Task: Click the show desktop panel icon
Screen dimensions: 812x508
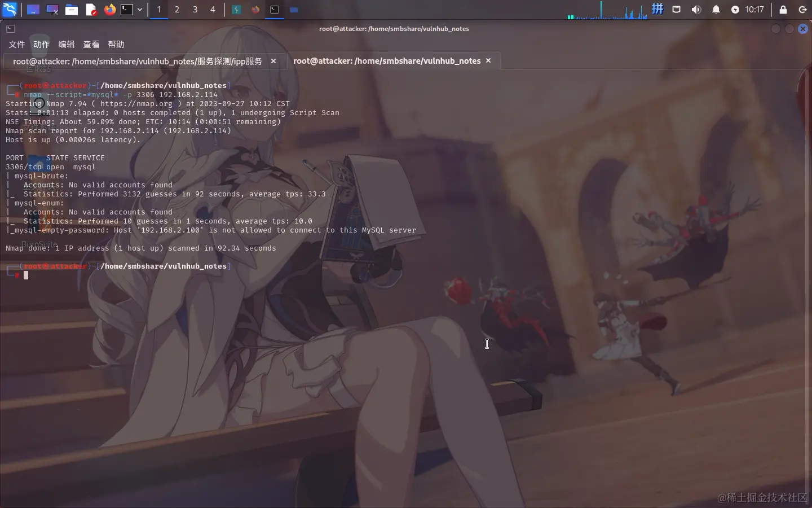Action: pos(33,10)
